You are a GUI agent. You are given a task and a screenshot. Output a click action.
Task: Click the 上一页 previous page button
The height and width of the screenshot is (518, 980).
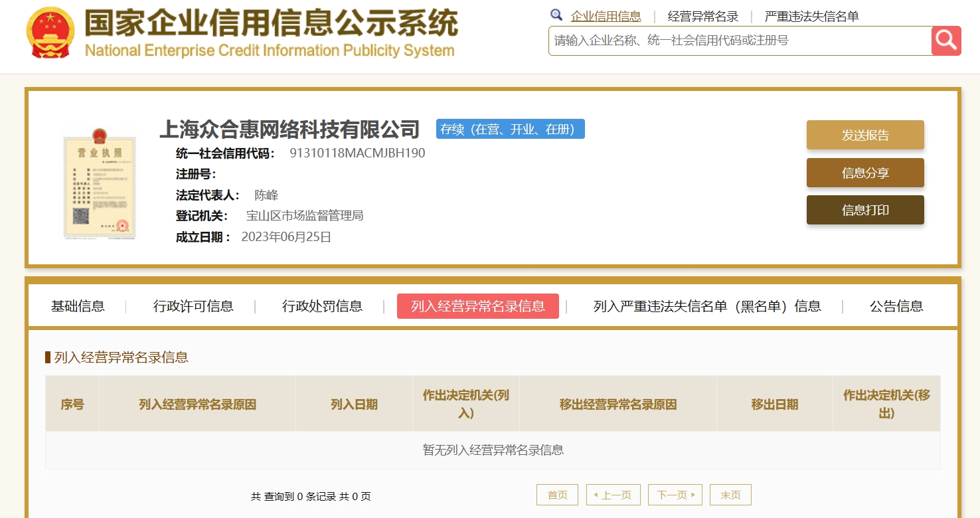(613, 495)
